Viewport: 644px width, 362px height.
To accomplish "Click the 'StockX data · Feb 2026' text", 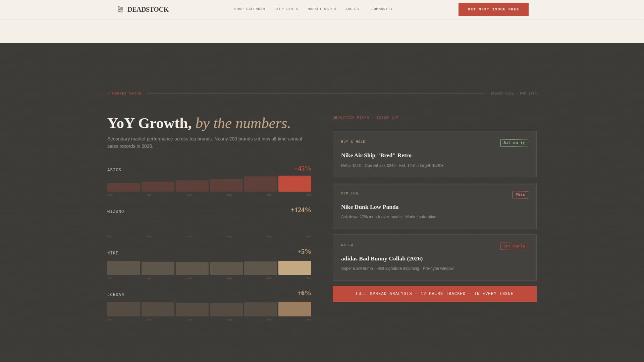I will [514, 94].
